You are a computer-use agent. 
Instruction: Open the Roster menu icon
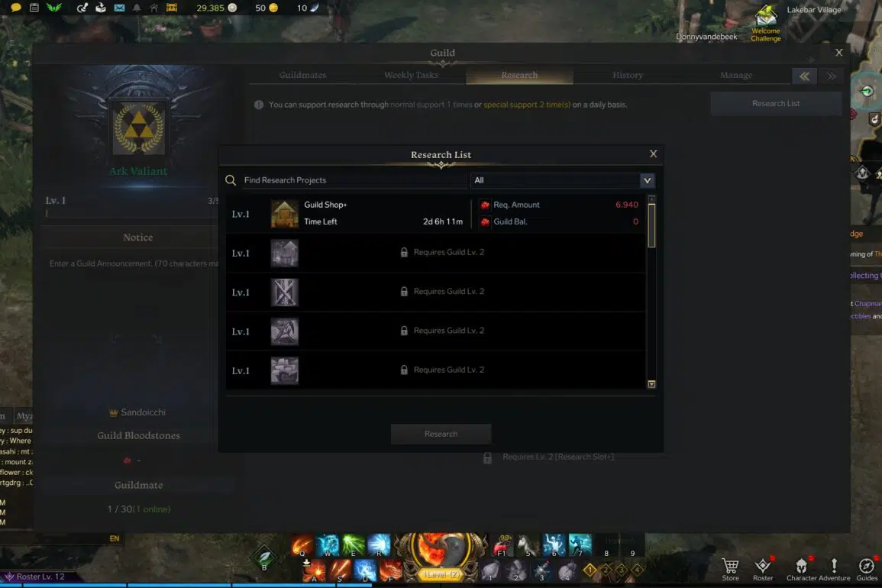pos(763,566)
